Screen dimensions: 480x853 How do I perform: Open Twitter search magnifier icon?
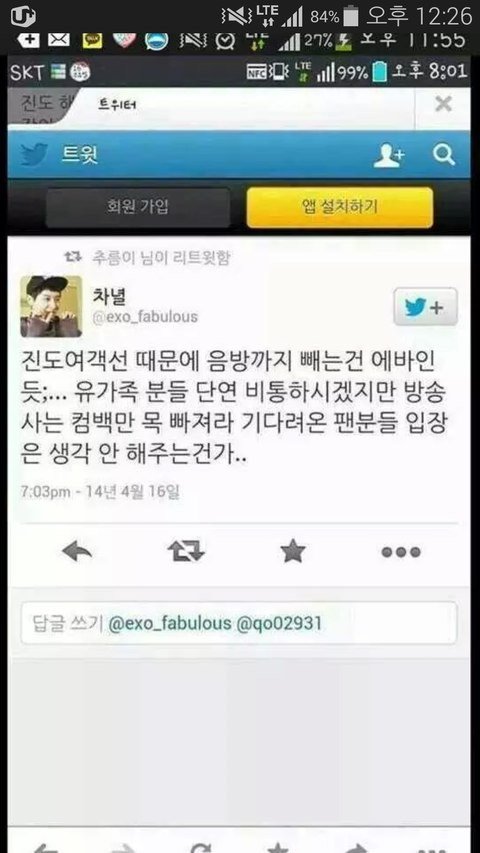[444, 156]
